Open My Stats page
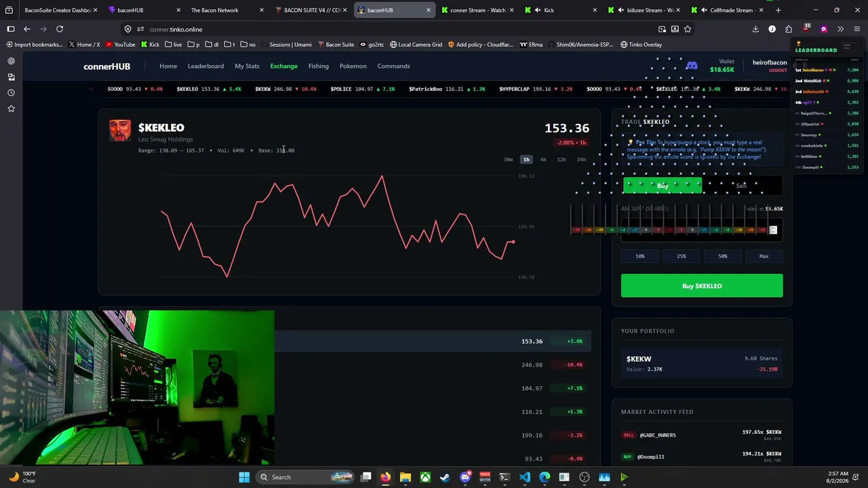Viewport: 868px width, 488px height. pyautogui.click(x=247, y=66)
